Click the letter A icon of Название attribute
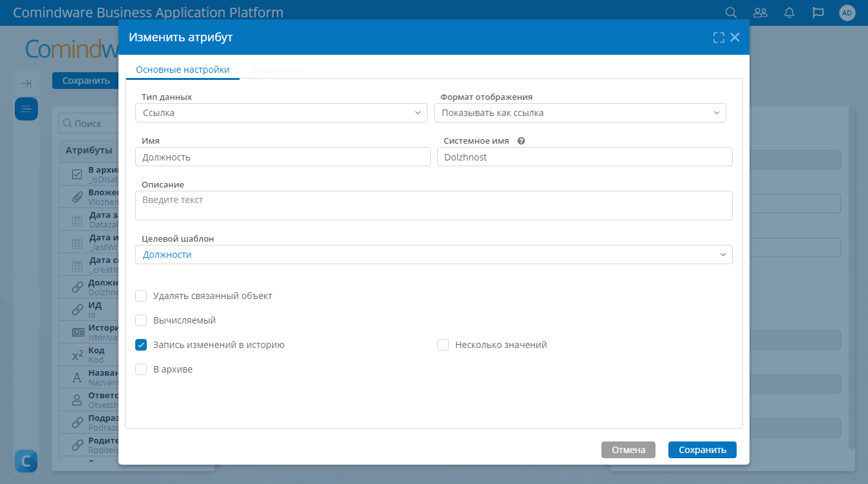This screenshot has width=868, height=484. 77,378
